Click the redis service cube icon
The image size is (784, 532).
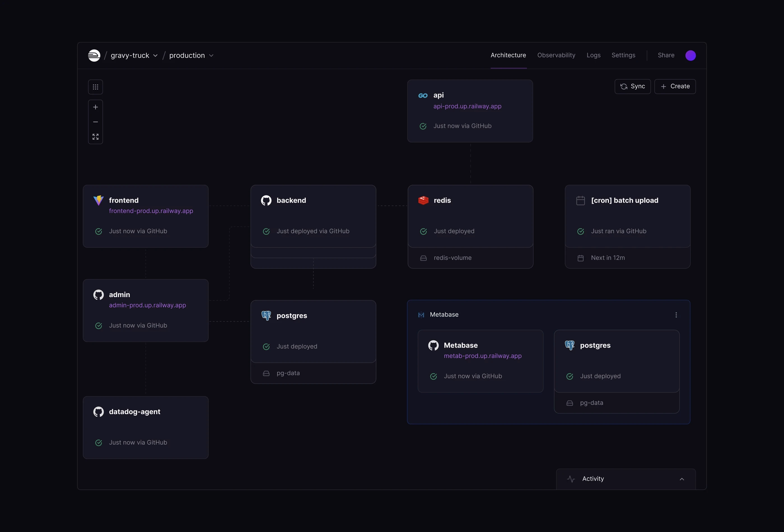click(423, 200)
